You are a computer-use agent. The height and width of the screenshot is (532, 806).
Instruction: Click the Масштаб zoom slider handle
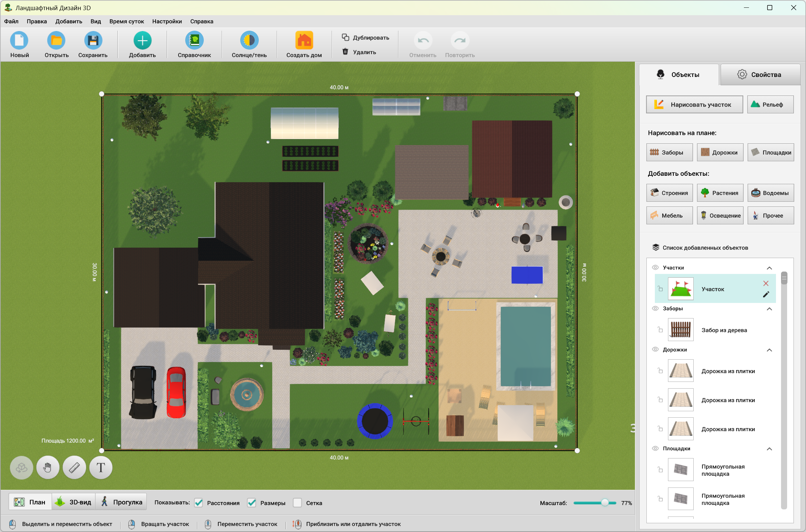tap(605, 503)
